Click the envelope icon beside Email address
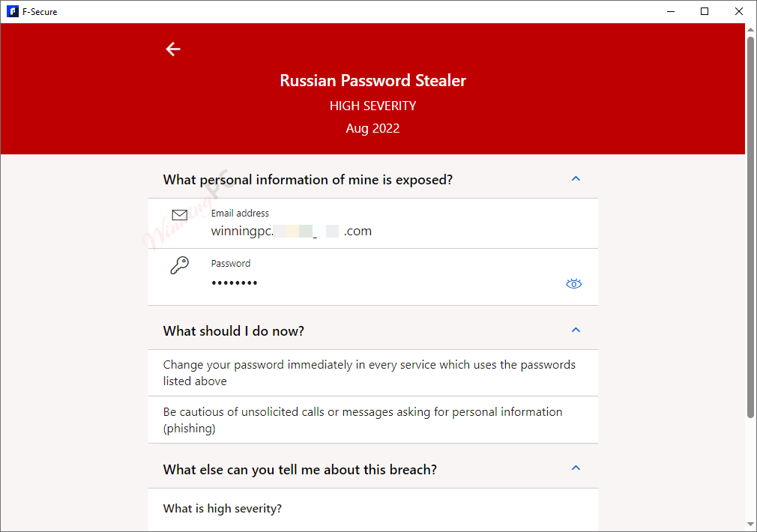 pos(180,215)
